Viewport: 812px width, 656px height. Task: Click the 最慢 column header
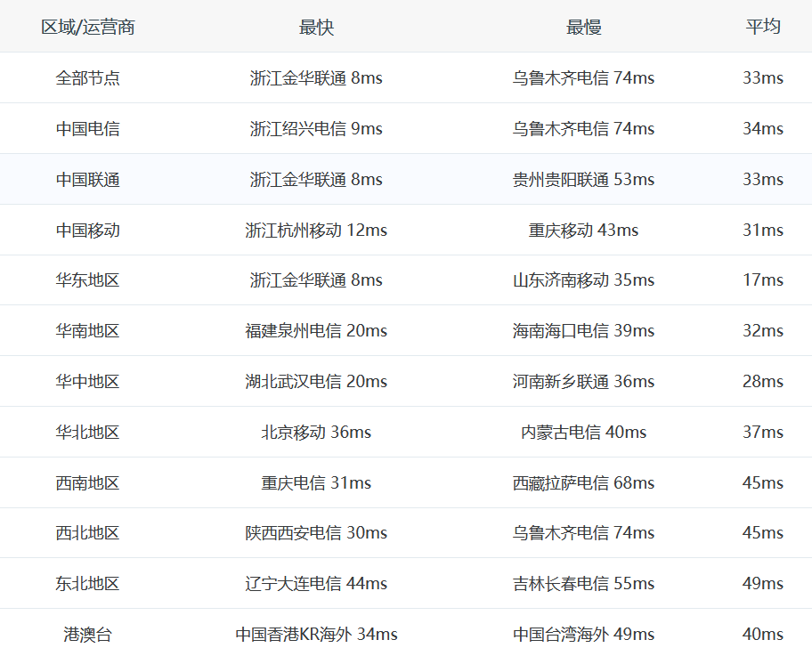click(x=583, y=27)
